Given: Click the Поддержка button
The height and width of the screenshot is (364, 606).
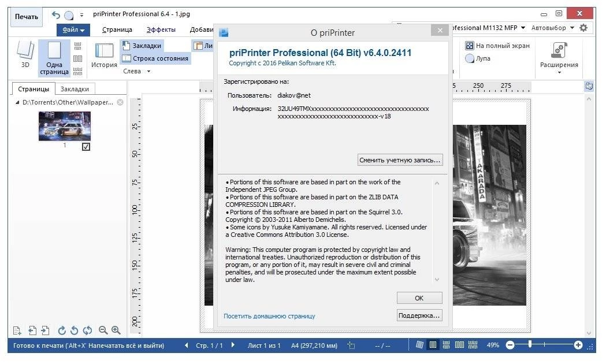Looking at the screenshot, I should point(419,315).
